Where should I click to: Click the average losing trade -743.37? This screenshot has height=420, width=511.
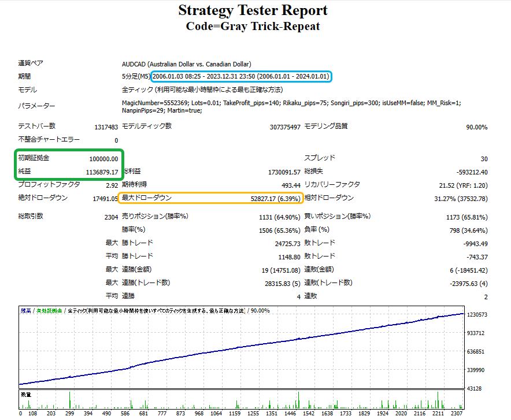(477, 257)
